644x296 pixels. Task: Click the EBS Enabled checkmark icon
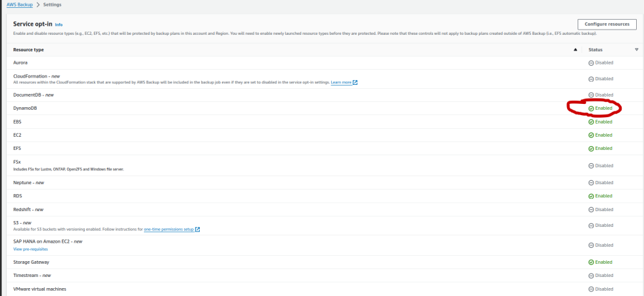591,122
